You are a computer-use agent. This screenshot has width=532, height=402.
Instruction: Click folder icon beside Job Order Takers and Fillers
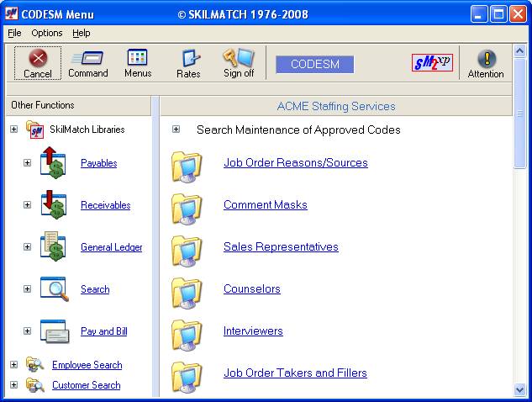pos(187,377)
